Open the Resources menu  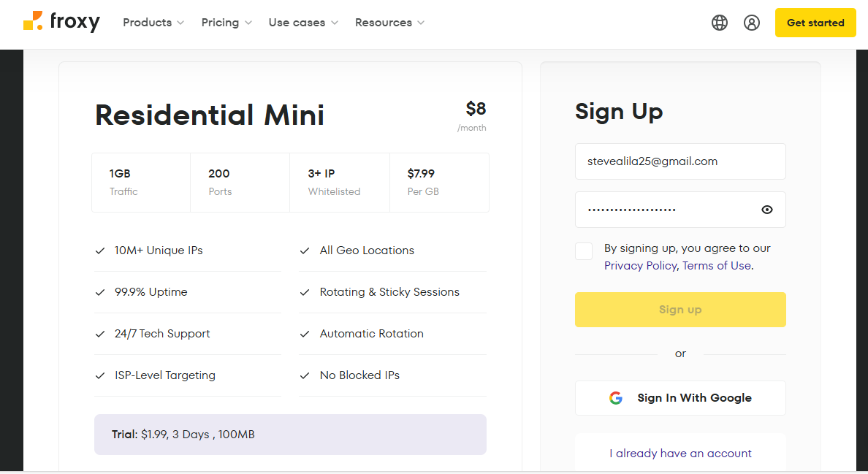tap(389, 23)
